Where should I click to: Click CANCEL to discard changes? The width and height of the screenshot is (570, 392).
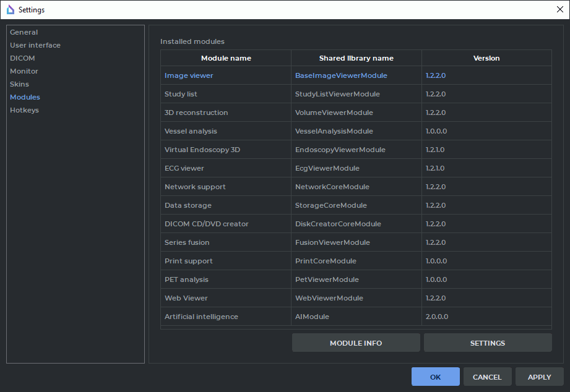(x=487, y=377)
